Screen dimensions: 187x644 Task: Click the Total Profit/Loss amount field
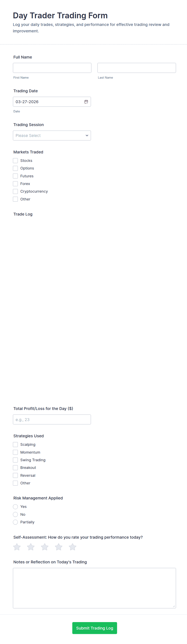point(52,419)
